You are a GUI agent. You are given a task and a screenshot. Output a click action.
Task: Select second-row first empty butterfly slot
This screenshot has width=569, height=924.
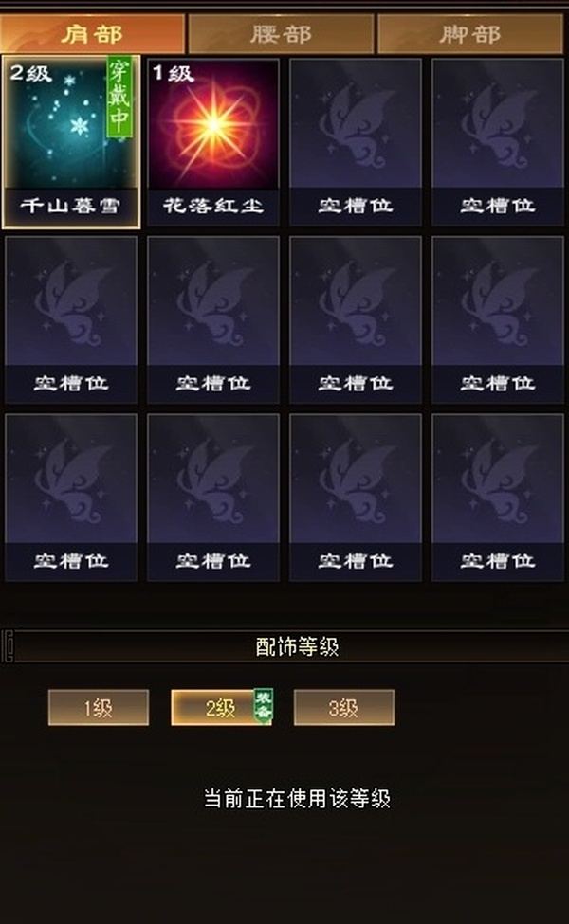pos(71,319)
